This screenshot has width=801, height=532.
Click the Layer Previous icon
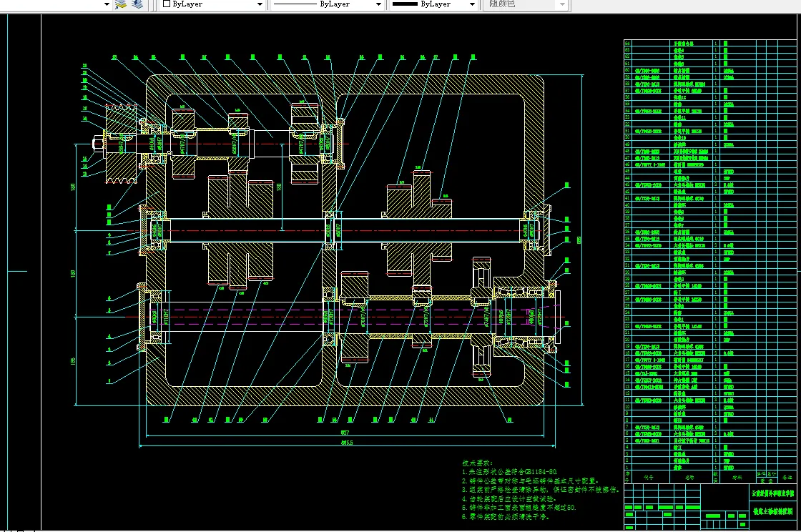(x=137, y=4)
